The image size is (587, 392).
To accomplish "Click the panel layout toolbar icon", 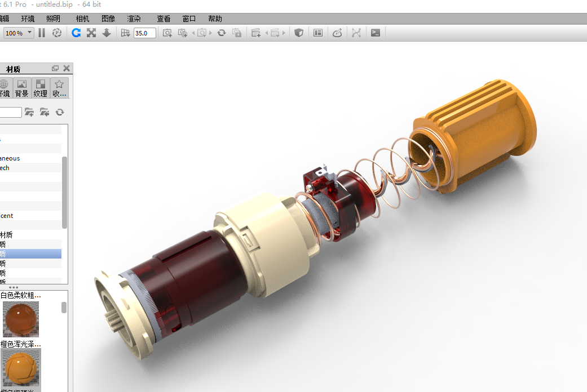I will coord(318,33).
